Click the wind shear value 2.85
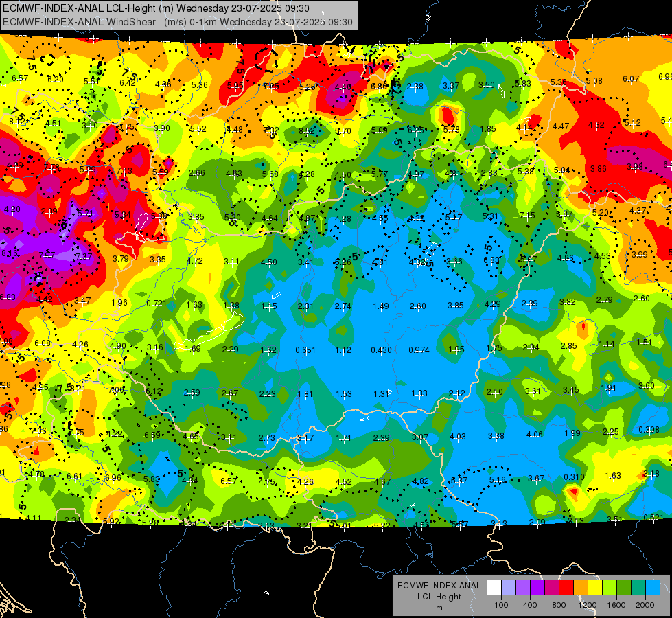 tap(569, 345)
